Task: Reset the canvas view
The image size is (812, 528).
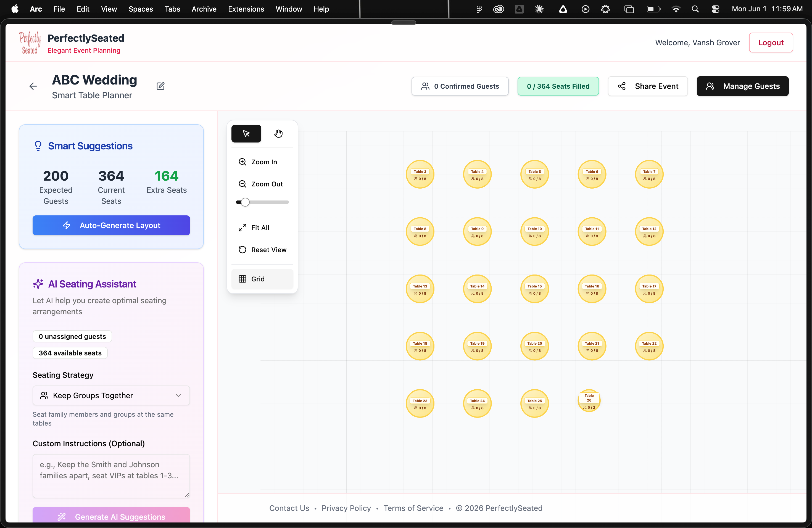Action: pos(262,250)
